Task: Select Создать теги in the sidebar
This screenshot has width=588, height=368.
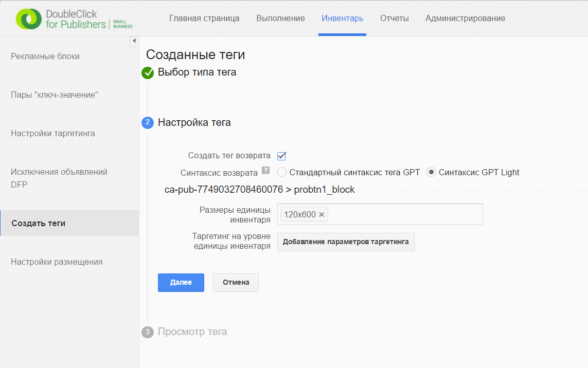Action: pyautogui.click(x=70, y=223)
